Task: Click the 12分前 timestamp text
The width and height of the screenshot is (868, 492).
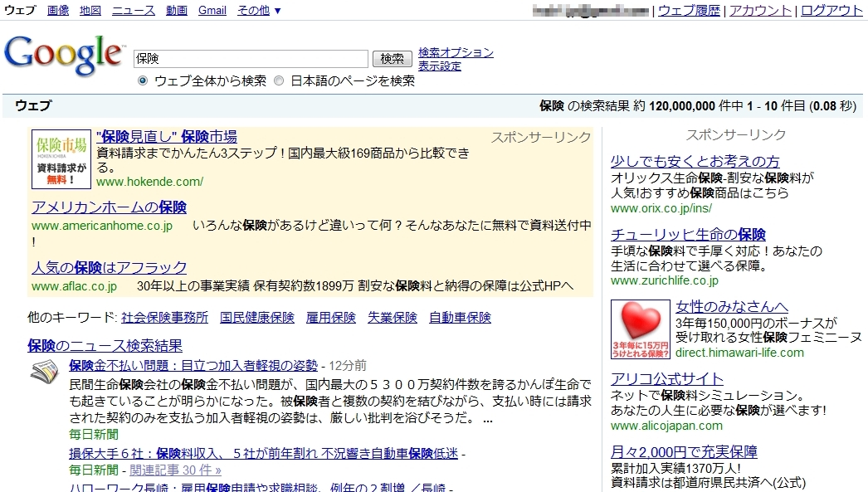Action: click(348, 366)
